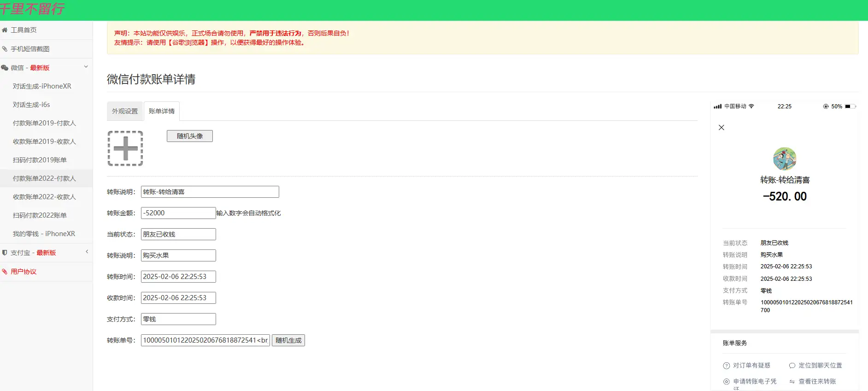Screen dimensions: 868x391
Task: Click the WeChat icon in sidebar
Action: click(x=5, y=68)
